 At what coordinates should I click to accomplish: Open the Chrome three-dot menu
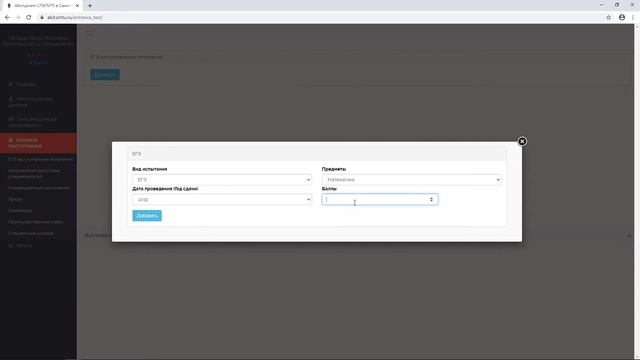tap(633, 18)
